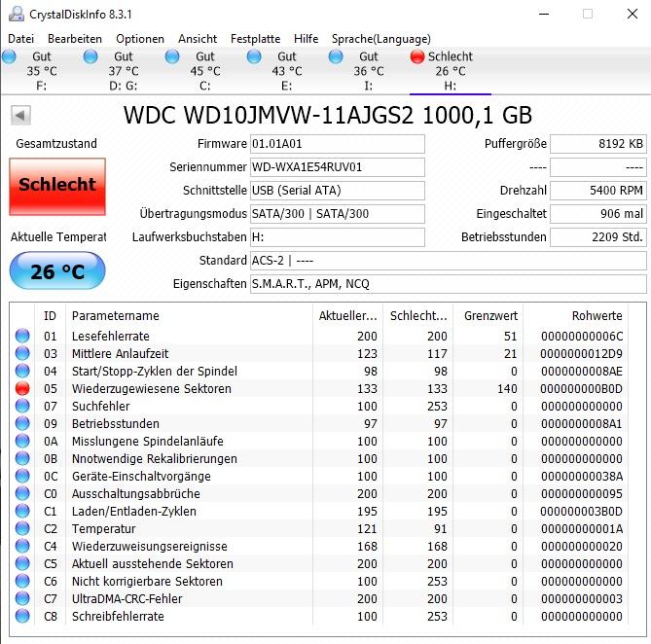Click the Drehzahl field 5400 RPM
The image size is (651, 644).
point(598,190)
